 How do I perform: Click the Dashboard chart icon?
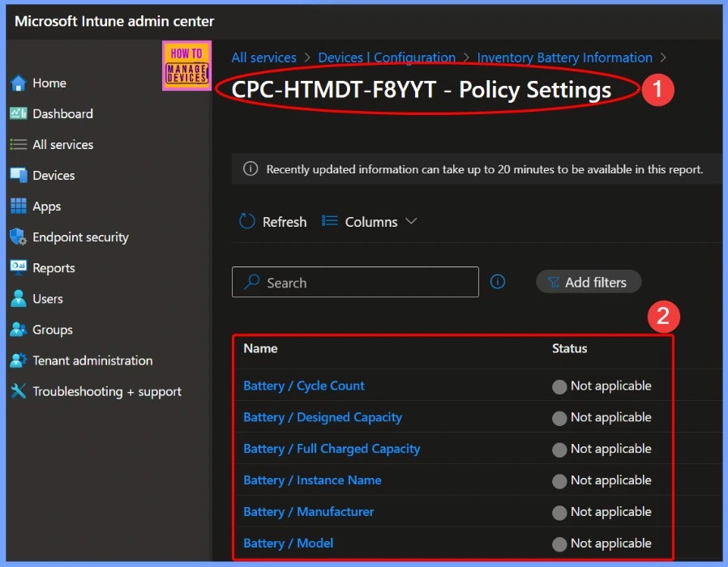click(19, 113)
